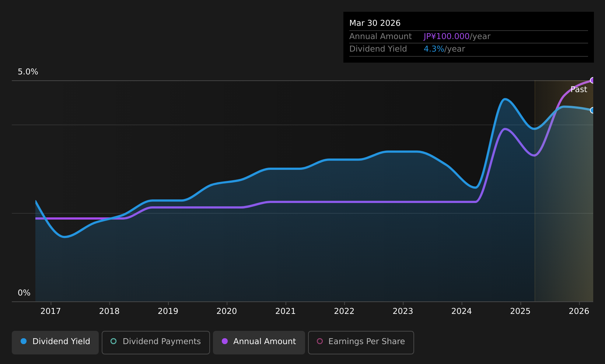Screen dimensions: 605x364
Task: Click the blue Dividend Yield endpoint marker
Action: coord(592,110)
